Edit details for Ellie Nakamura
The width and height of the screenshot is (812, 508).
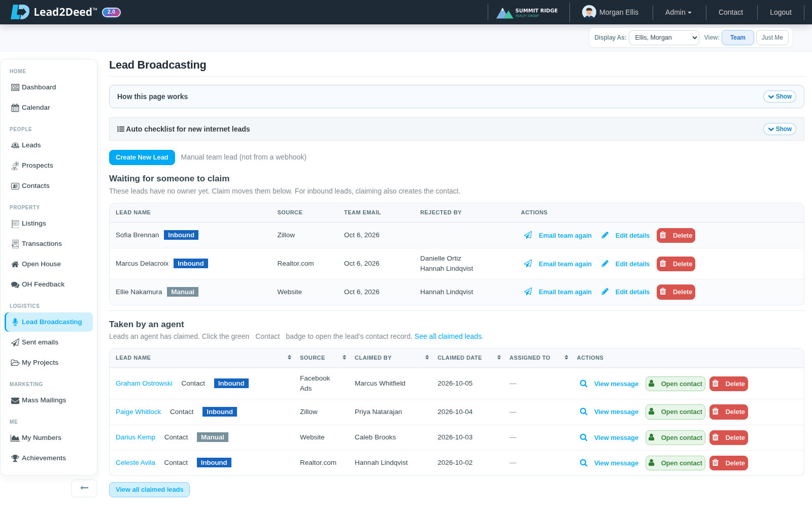(625, 292)
